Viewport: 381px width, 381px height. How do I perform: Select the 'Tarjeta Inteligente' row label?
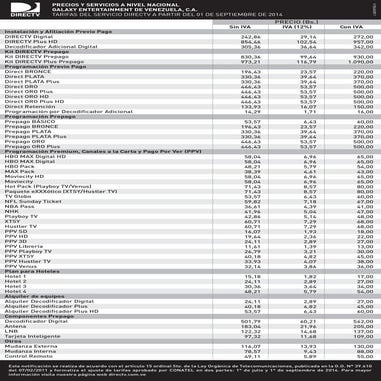33,337
